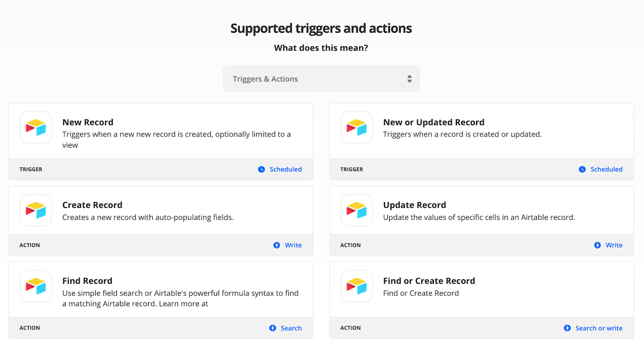Click 'Search or write' label
Viewport: 644px width, 354px height.
599,328
